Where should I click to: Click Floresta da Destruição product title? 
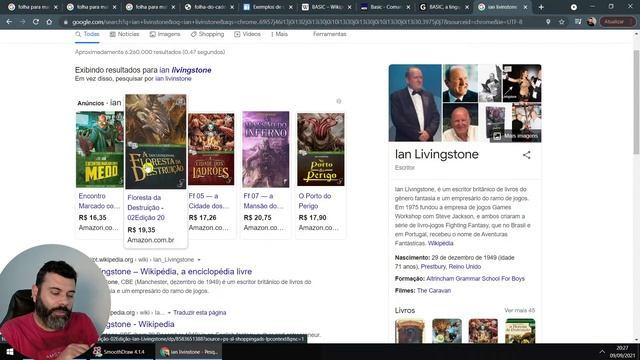pos(146,207)
